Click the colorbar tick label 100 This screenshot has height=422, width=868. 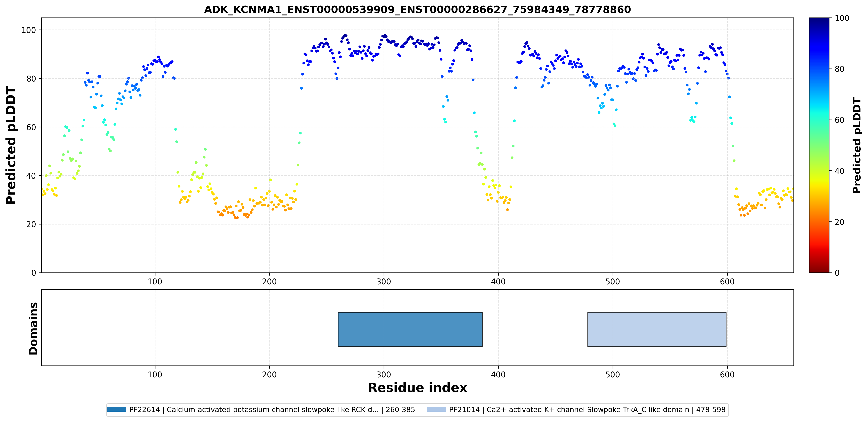click(842, 18)
